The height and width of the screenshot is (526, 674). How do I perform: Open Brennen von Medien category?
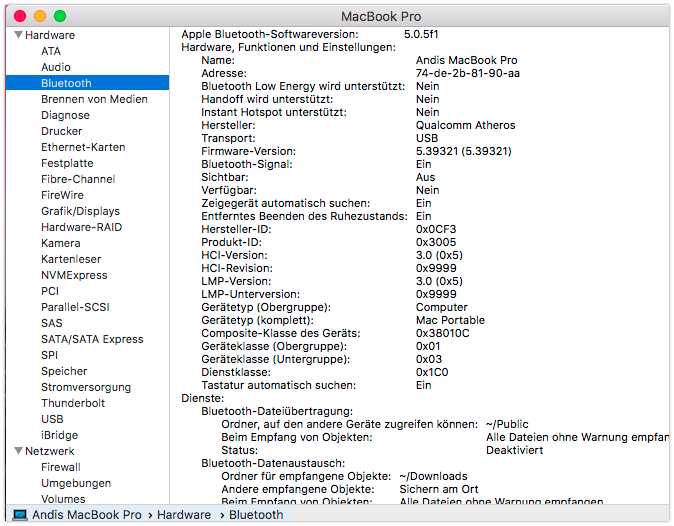[94, 99]
